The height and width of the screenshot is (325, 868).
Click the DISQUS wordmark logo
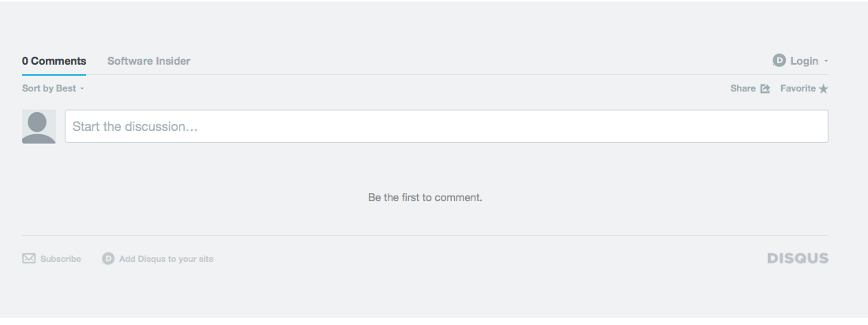point(798,258)
